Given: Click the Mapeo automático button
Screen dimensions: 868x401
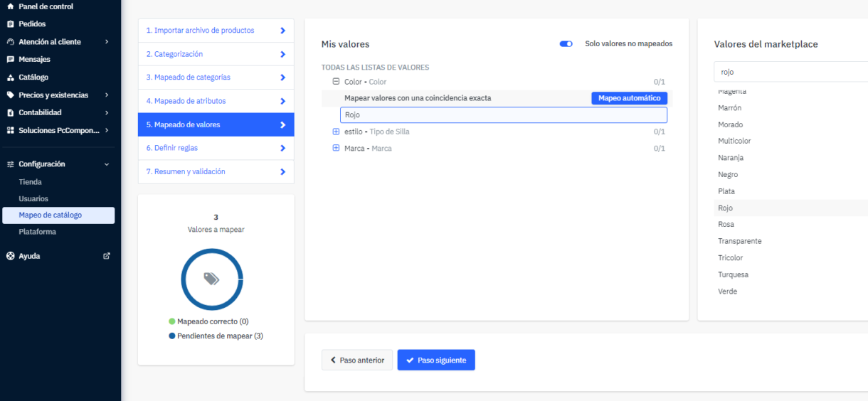Looking at the screenshot, I should pos(629,98).
